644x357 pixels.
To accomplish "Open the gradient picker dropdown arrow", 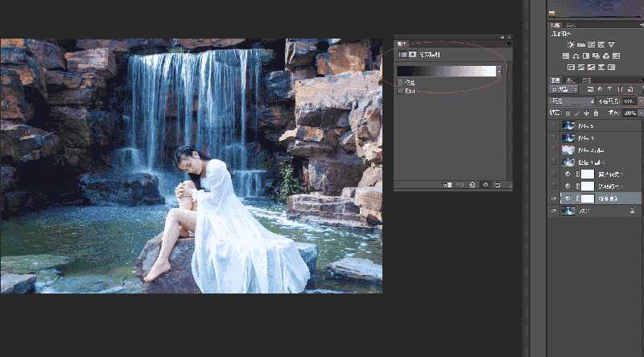I will 500,71.
